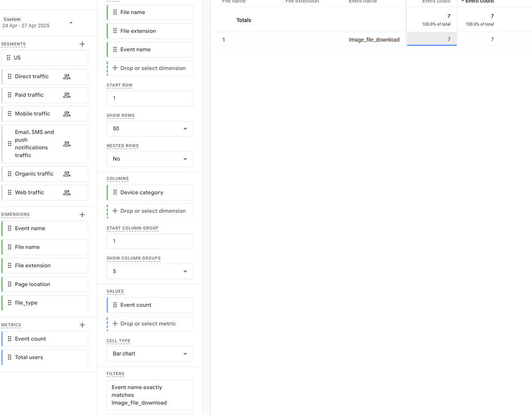Open the Event name filter Image_file_download
532x415 pixels.
click(150, 395)
